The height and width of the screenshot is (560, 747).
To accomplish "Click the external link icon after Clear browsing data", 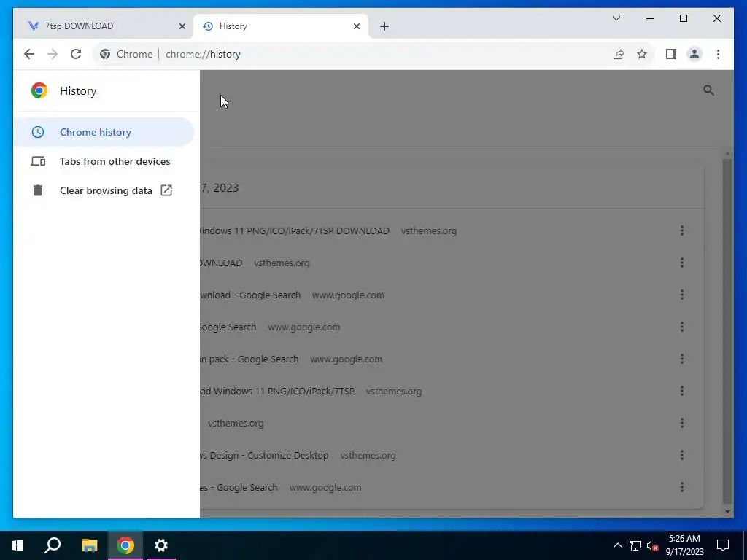I will [x=166, y=190].
